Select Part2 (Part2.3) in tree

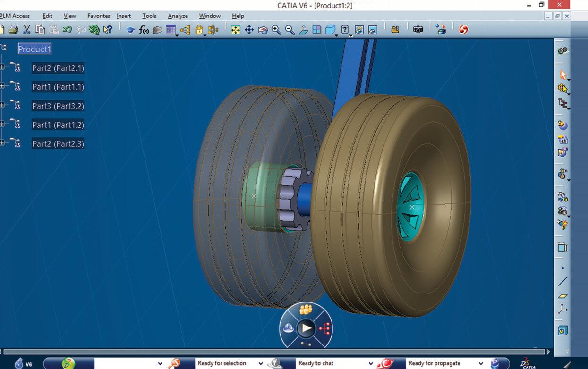pyautogui.click(x=58, y=144)
